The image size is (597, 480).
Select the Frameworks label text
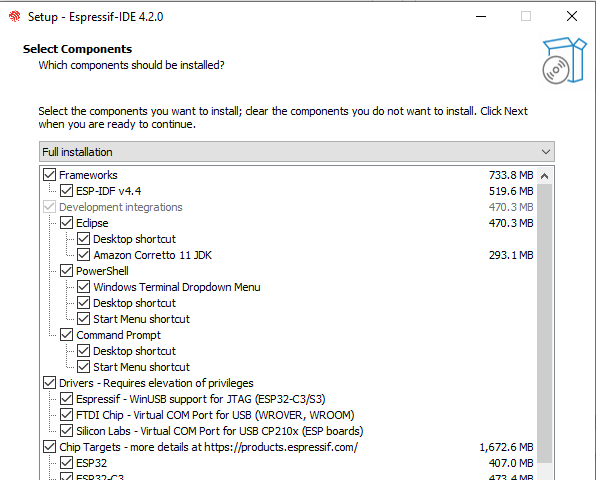point(88,175)
